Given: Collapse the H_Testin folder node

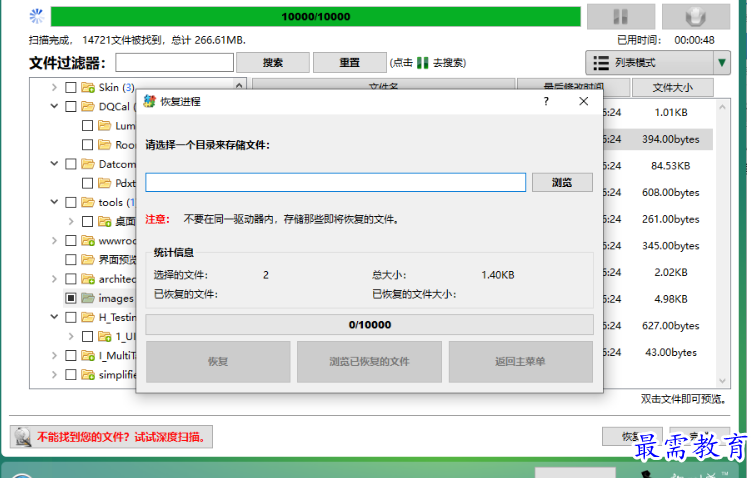Looking at the screenshot, I should coord(54,316).
